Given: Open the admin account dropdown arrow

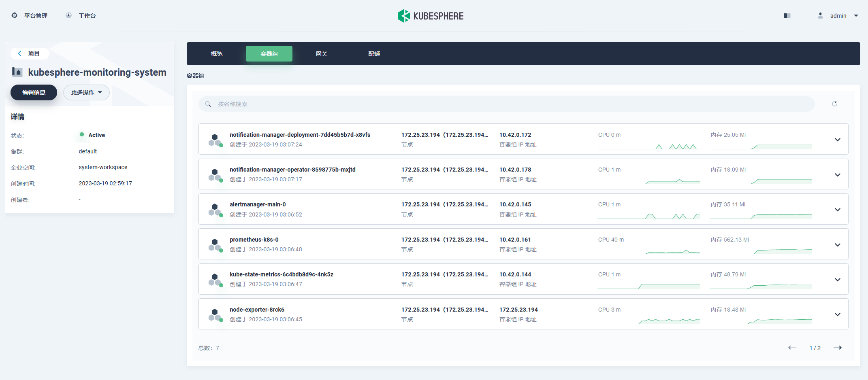Looking at the screenshot, I should 856,15.
